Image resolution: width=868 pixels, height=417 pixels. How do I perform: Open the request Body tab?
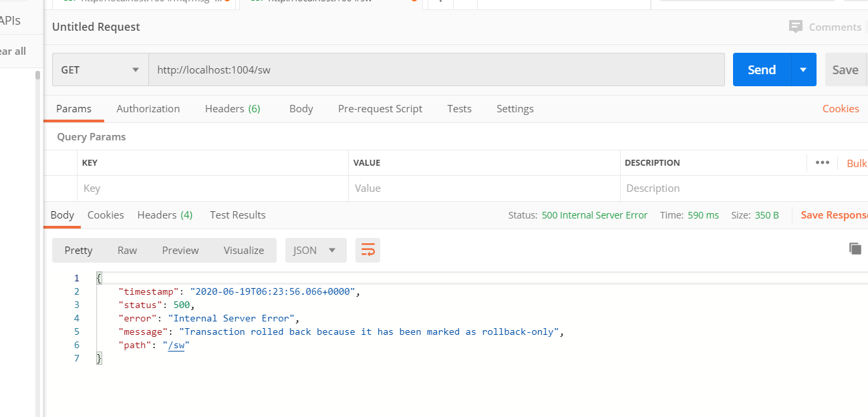(x=301, y=108)
